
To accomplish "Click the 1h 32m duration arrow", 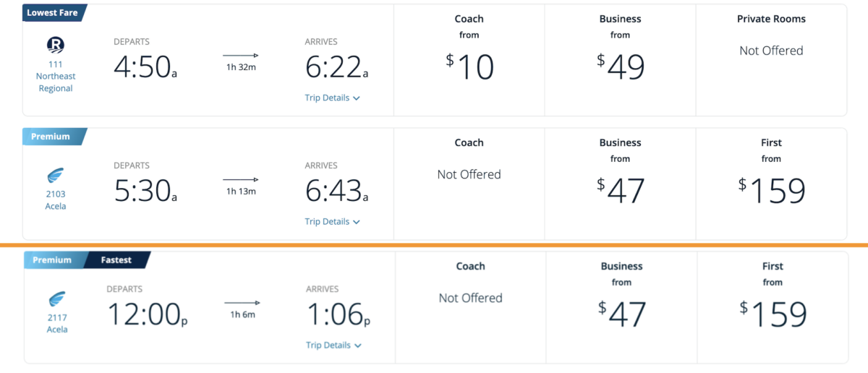I will pyautogui.click(x=240, y=56).
